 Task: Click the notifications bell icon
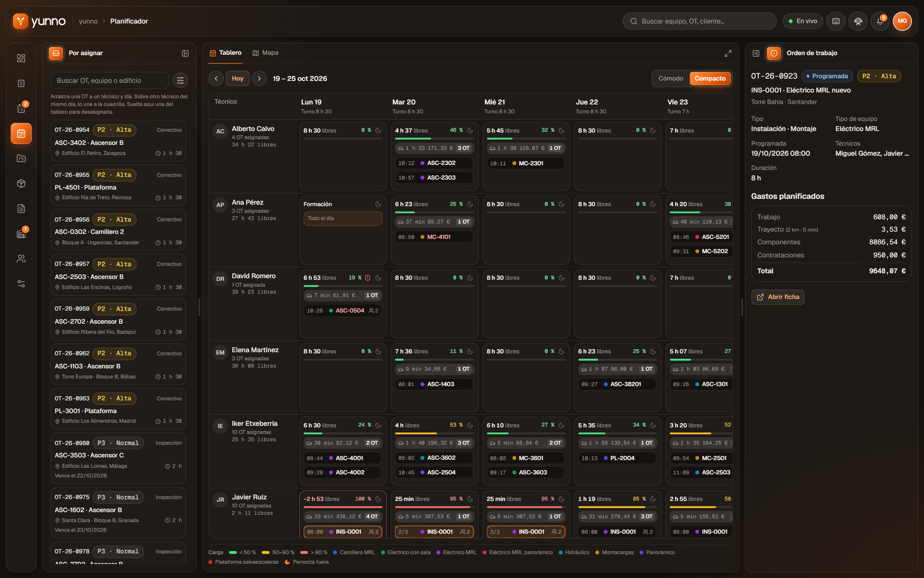(x=880, y=21)
